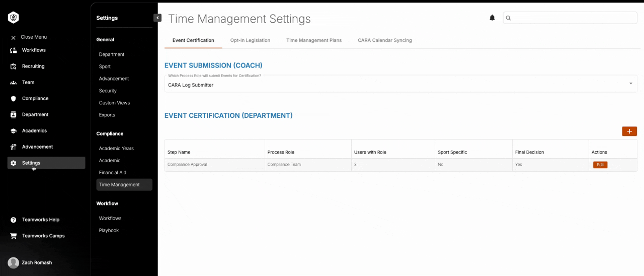Open Department in main navigation
The image size is (644, 276).
(35, 115)
